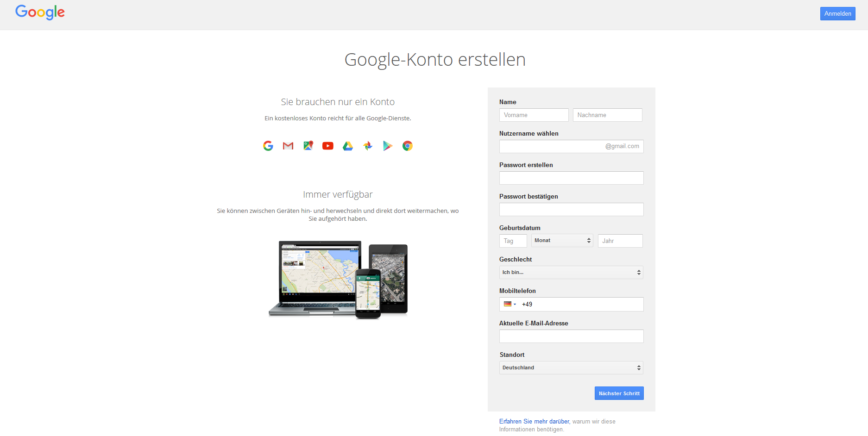Click the 'Google-Konto erstellen' heading
The width and height of the screenshot is (868, 436).
pyautogui.click(x=435, y=60)
